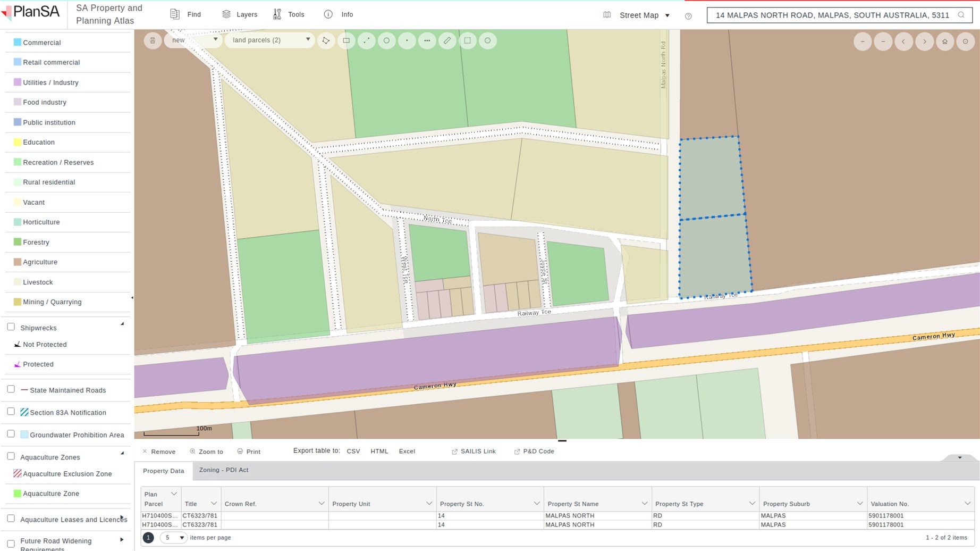Go to the home map extent
The image size is (980, 551).
[945, 41]
